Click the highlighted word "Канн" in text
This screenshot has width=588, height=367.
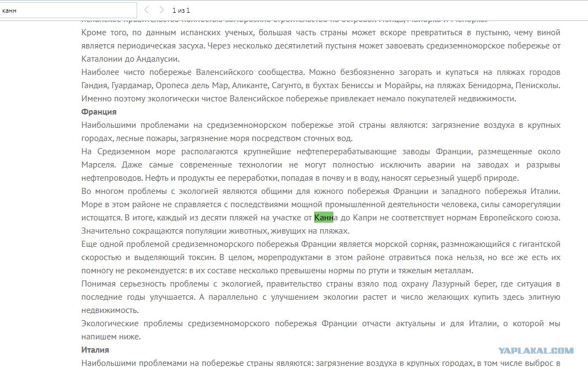(323, 218)
